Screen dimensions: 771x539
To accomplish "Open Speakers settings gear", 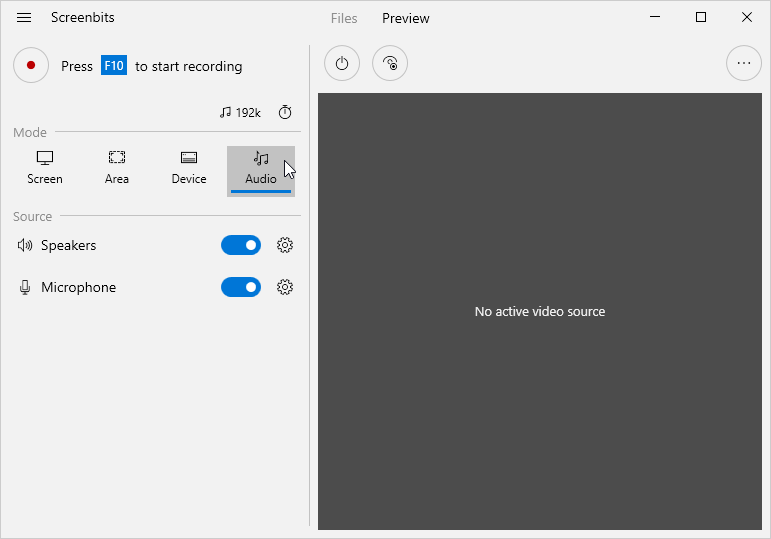I will 285,245.
